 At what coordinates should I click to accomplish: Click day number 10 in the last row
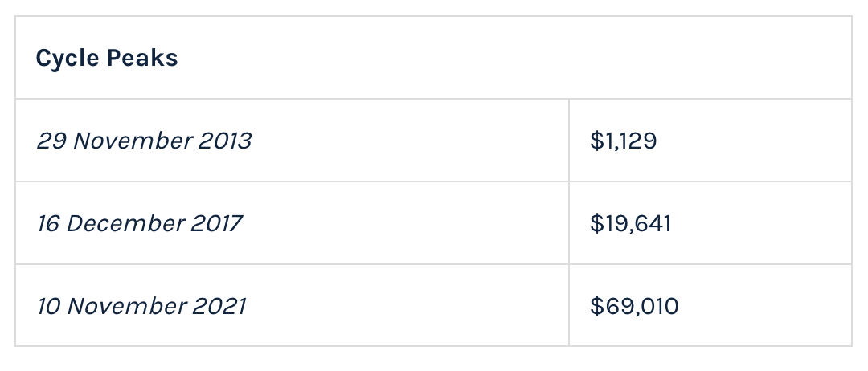click(x=49, y=306)
